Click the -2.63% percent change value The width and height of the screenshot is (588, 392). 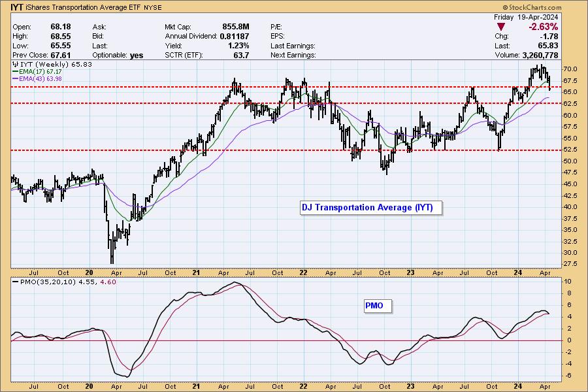[543, 27]
